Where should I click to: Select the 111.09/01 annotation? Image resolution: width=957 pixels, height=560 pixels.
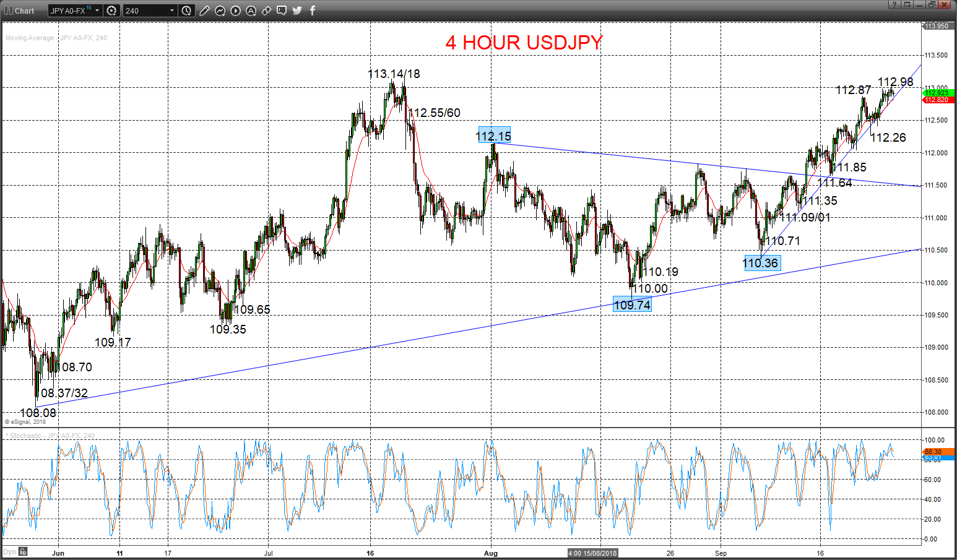click(x=805, y=217)
